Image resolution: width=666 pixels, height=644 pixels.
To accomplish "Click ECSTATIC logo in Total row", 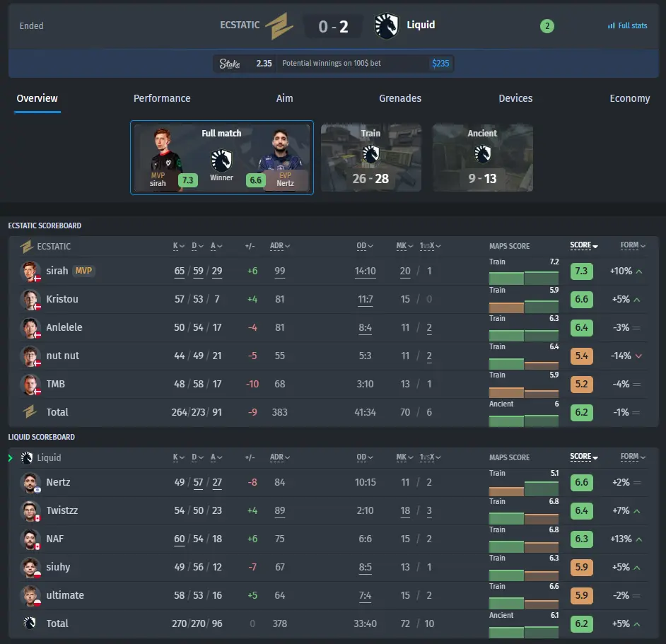I will point(30,411).
